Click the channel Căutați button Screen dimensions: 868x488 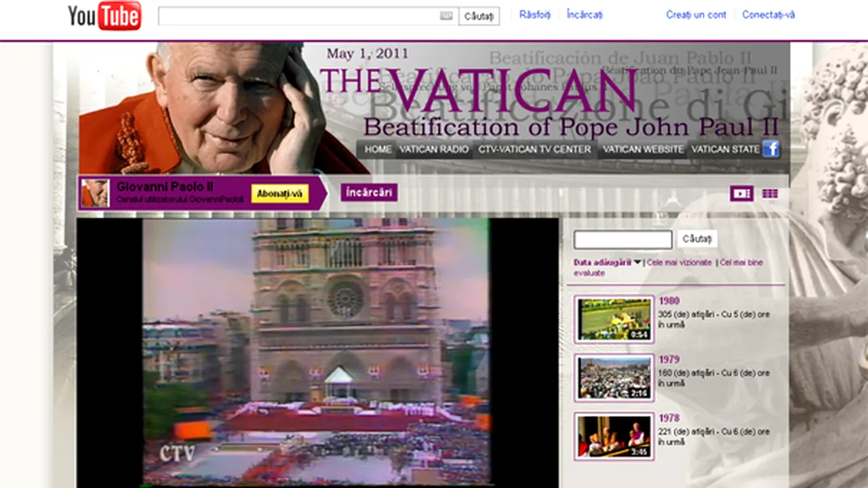tap(696, 239)
